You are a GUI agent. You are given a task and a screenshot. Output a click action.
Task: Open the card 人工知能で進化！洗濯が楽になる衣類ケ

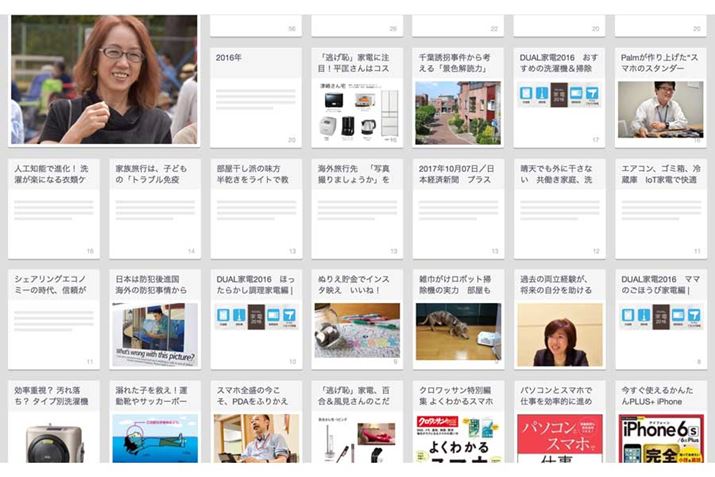click(x=54, y=209)
